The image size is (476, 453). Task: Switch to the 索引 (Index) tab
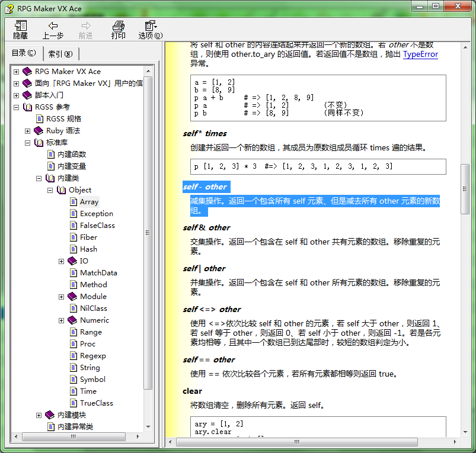(x=60, y=54)
